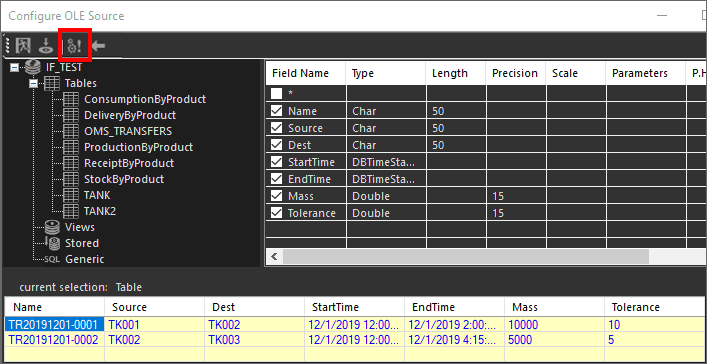Click the Type column header
The height and width of the screenshot is (364, 707).
386,74
